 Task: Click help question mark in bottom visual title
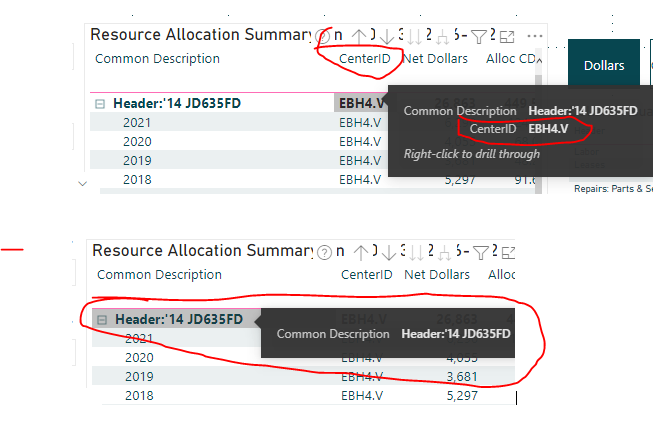click(324, 252)
